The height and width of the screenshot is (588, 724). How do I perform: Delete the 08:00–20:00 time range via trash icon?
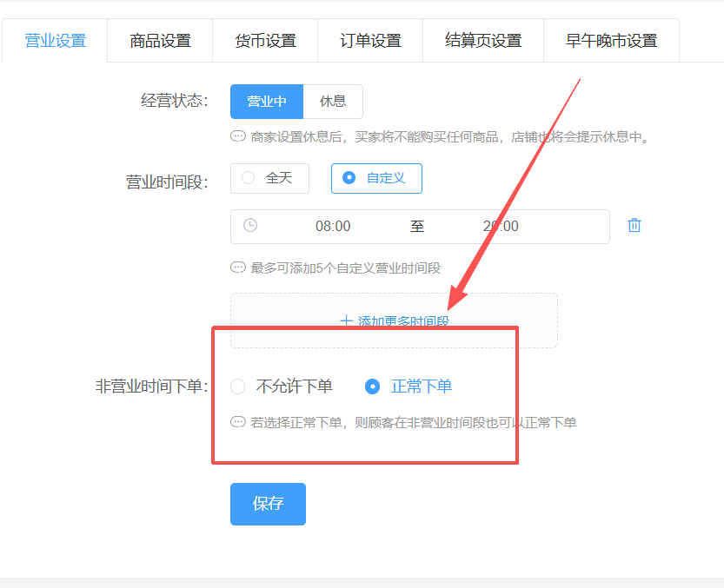click(x=634, y=226)
